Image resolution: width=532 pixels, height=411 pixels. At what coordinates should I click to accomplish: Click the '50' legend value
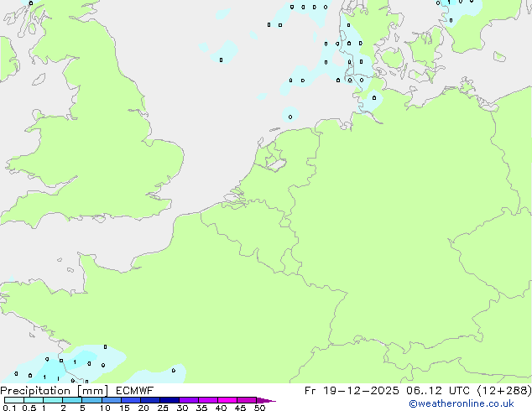tap(259, 408)
